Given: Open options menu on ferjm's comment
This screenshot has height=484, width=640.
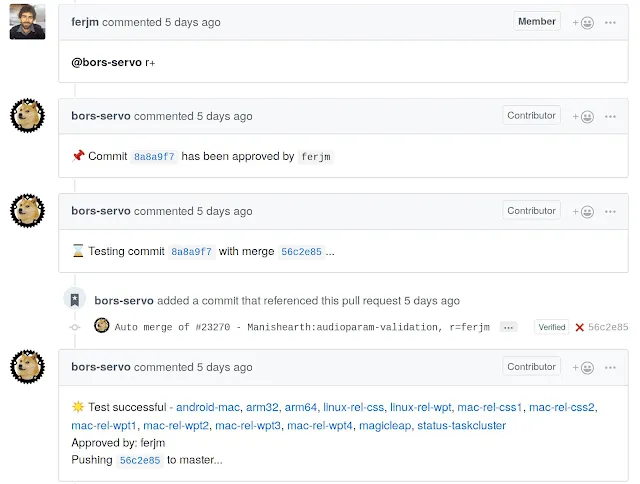Looking at the screenshot, I should tap(610, 22).
